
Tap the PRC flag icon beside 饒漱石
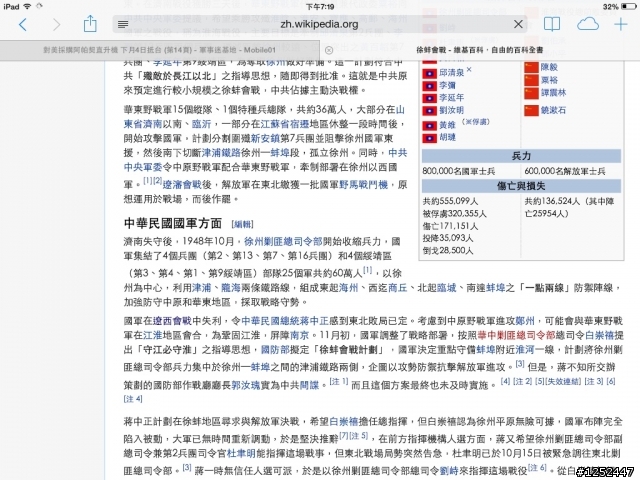pyautogui.click(x=531, y=110)
